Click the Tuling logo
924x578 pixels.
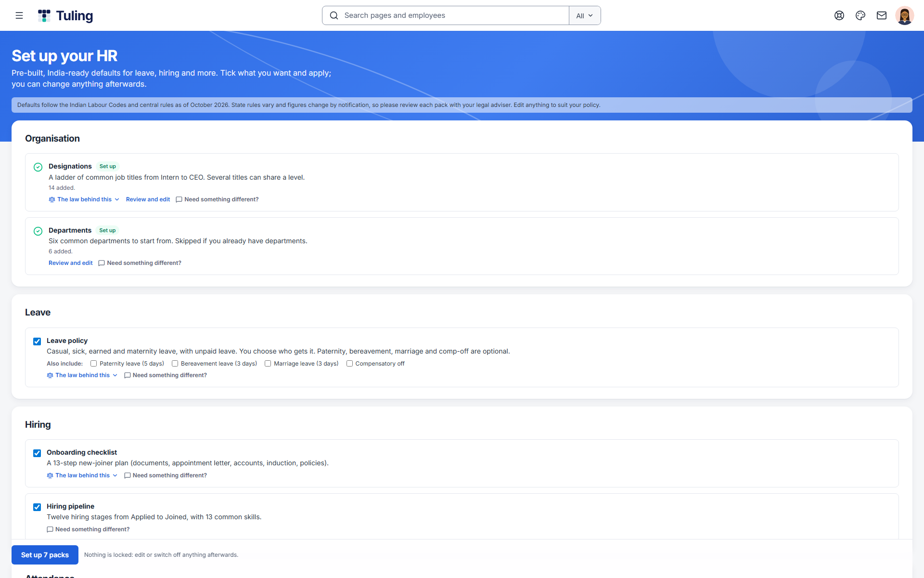click(65, 15)
